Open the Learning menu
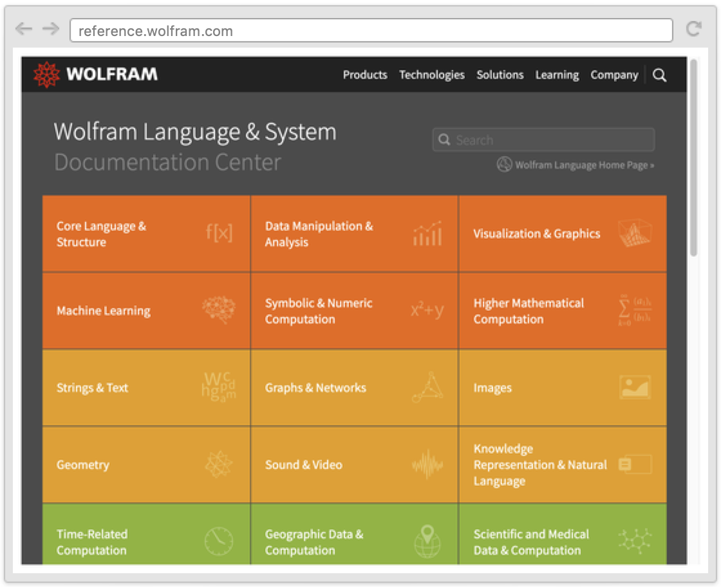The width and height of the screenshot is (721, 588). [557, 75]
